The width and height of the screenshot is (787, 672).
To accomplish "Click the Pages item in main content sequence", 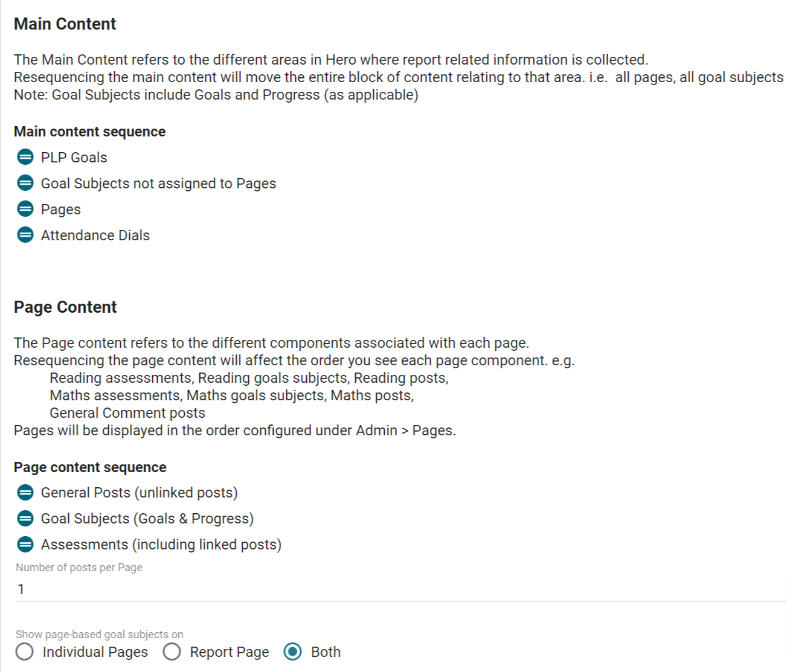I will (61, 210).
